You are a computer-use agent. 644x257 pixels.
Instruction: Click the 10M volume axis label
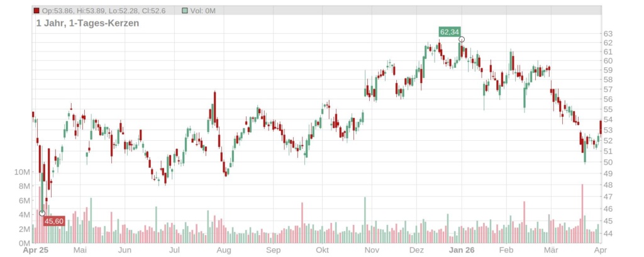pos(21,172)
